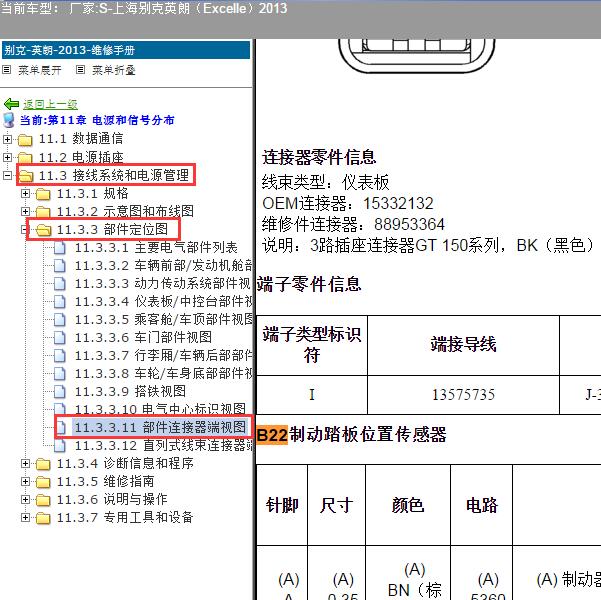This screenshot has width=601, height=600.
Task: Click document icon of 11.3.3.7 行李厢
Action: (60, 356)
